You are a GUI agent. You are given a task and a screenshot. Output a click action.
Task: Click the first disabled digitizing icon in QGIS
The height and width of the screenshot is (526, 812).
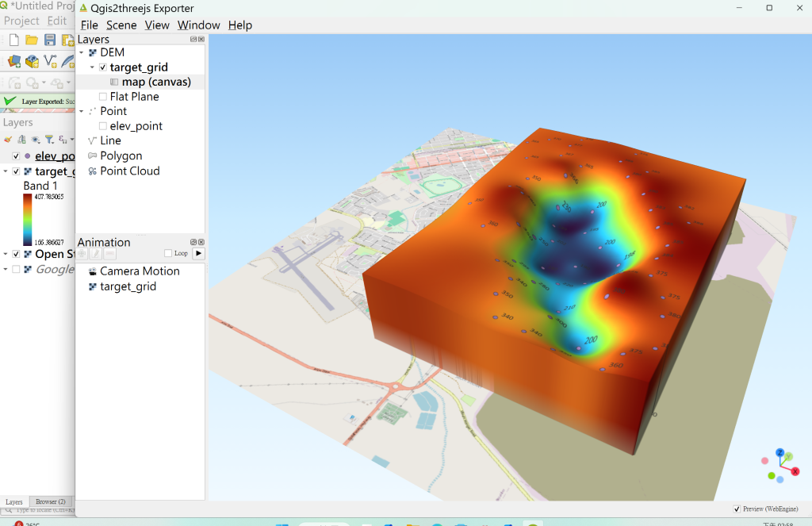coord(14,83)
